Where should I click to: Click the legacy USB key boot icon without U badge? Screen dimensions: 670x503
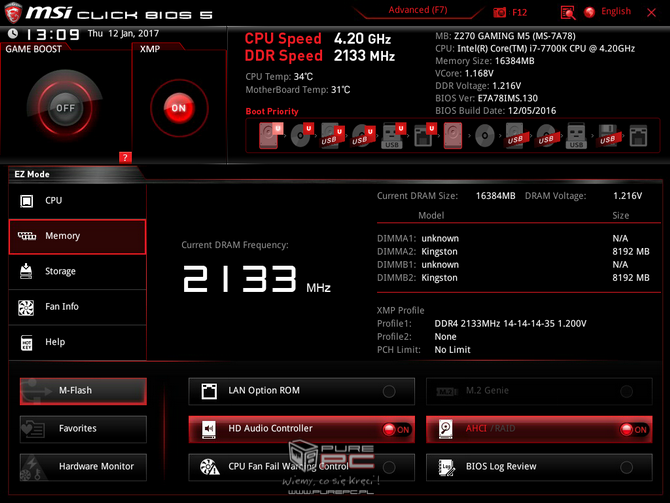click(576, 136)
